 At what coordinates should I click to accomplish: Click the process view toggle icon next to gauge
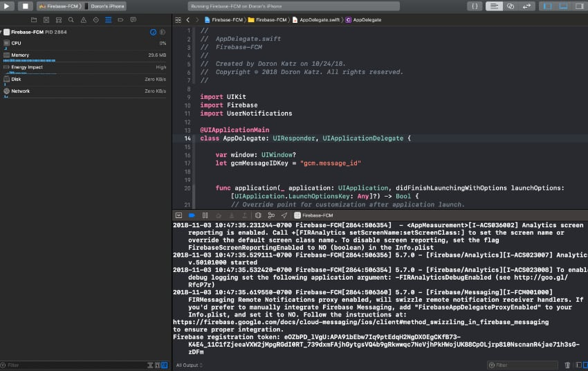pos(163,33)
